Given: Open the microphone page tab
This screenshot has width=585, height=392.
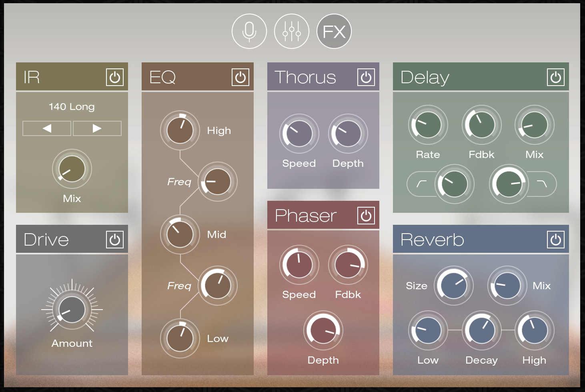Looking at the screenshot, I should [249, 31].
